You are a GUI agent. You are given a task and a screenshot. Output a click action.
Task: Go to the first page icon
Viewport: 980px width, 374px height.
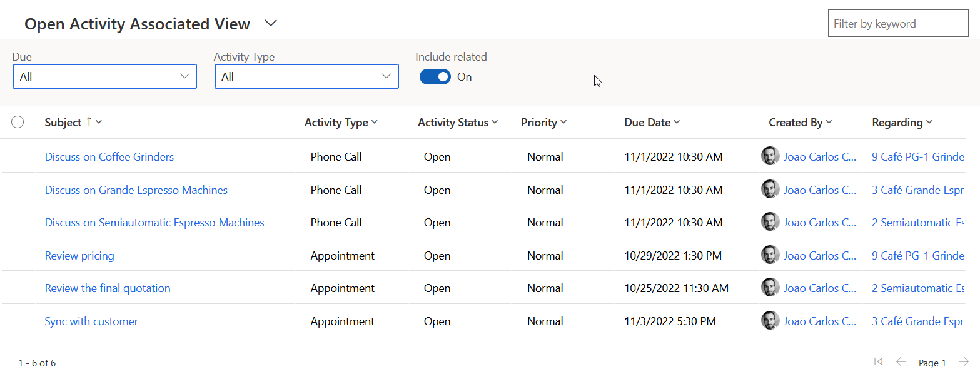[878, 361]
